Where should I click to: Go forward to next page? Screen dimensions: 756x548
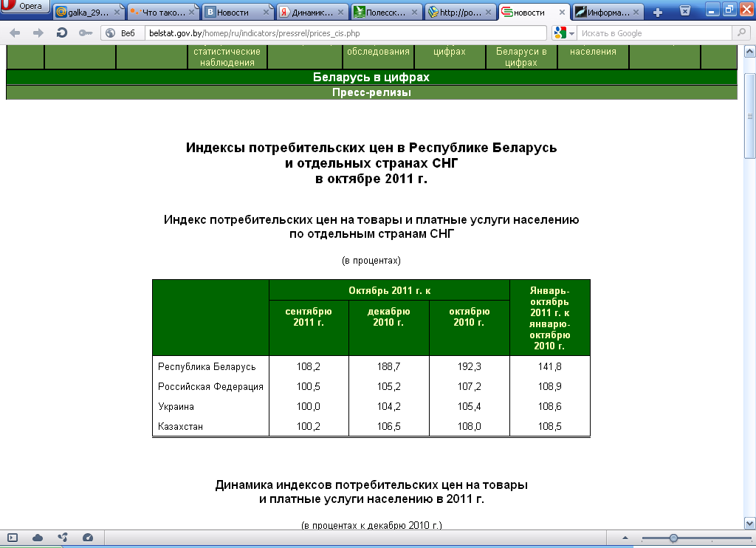38,32
